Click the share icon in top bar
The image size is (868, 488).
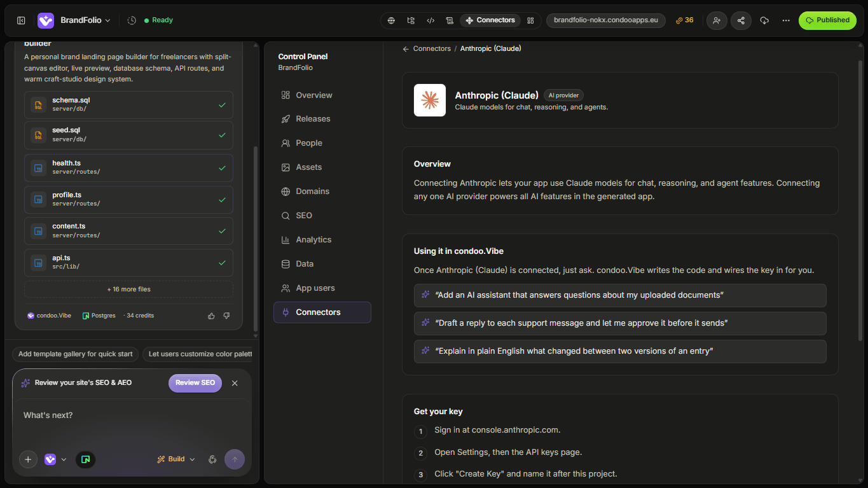tap(741, 20)
